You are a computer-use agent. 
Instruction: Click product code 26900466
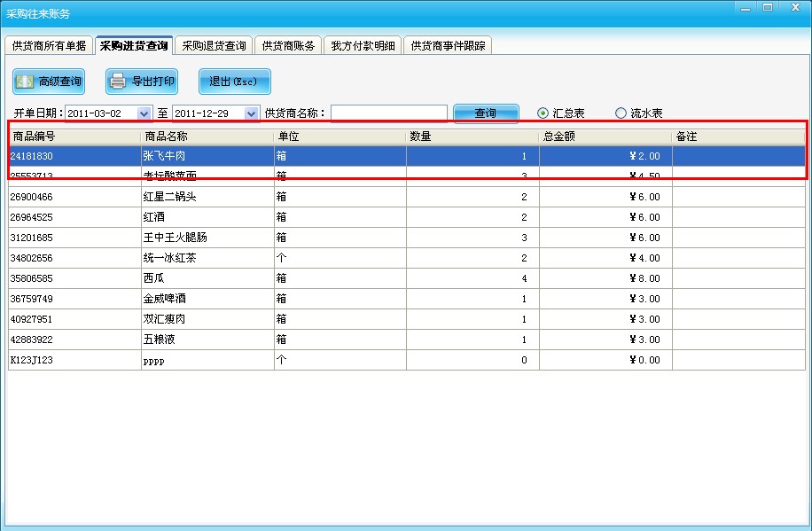point(32,197)
